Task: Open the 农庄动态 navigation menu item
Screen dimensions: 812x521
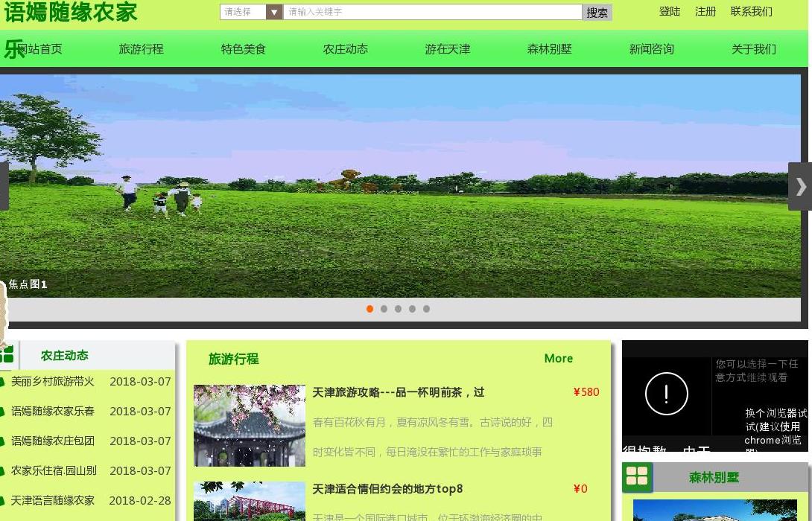Action: pyautogui.click(x=346, y=49)
